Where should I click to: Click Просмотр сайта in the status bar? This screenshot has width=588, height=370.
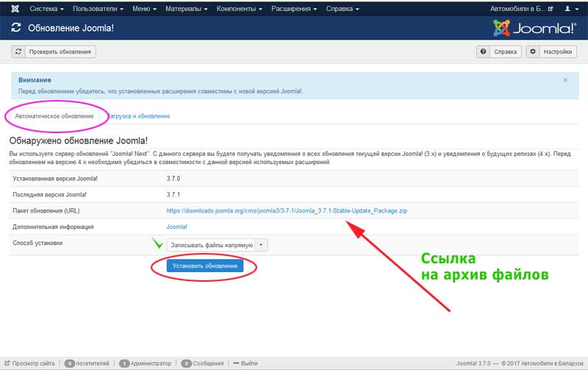(x=29, y=363)
